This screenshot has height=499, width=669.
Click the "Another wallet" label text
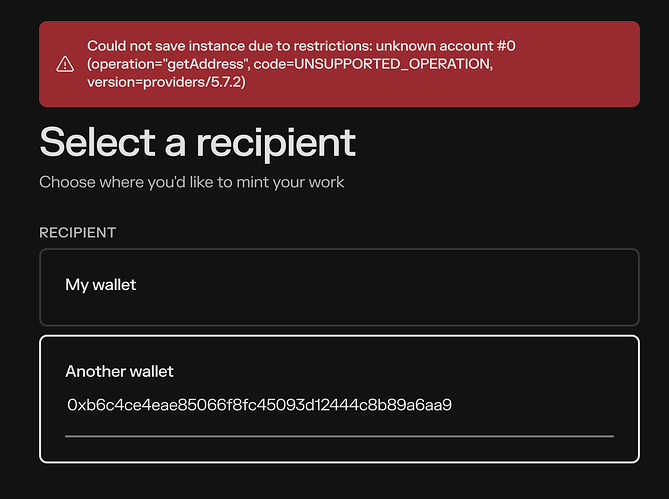119,371
